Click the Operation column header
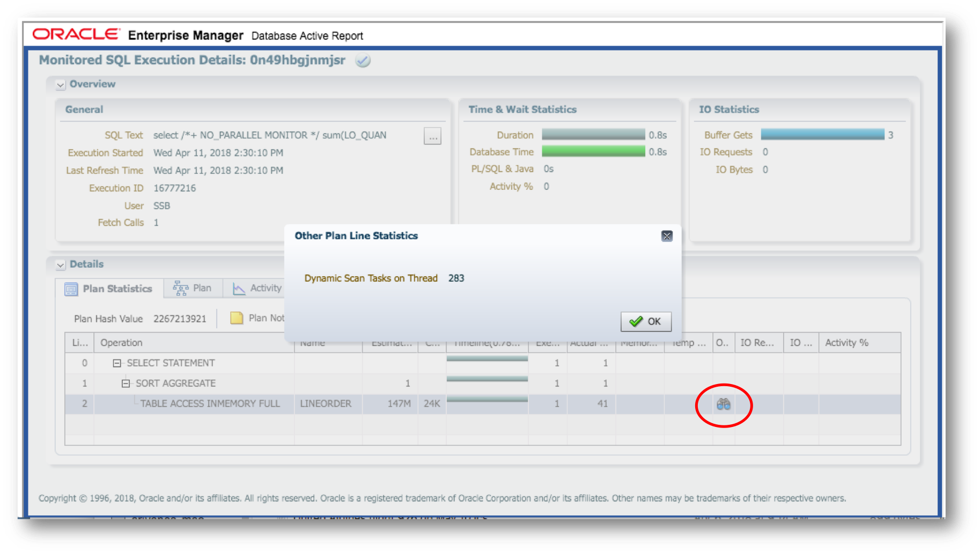Viewport: 980px width, 553px height. 194,343
